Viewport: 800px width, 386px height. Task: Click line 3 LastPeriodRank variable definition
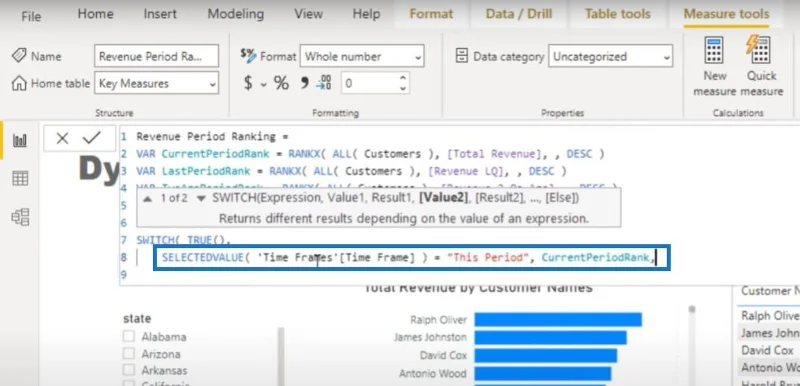[351, 171]
